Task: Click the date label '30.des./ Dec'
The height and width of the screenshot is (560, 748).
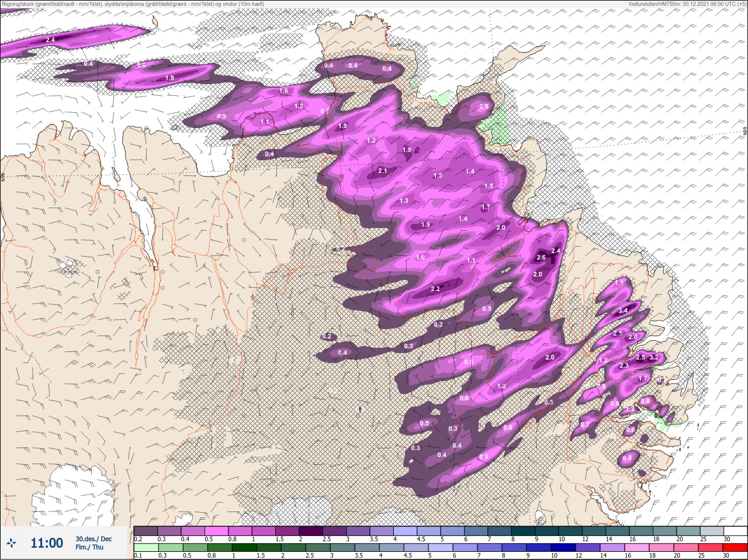Action: coord(93,538)
